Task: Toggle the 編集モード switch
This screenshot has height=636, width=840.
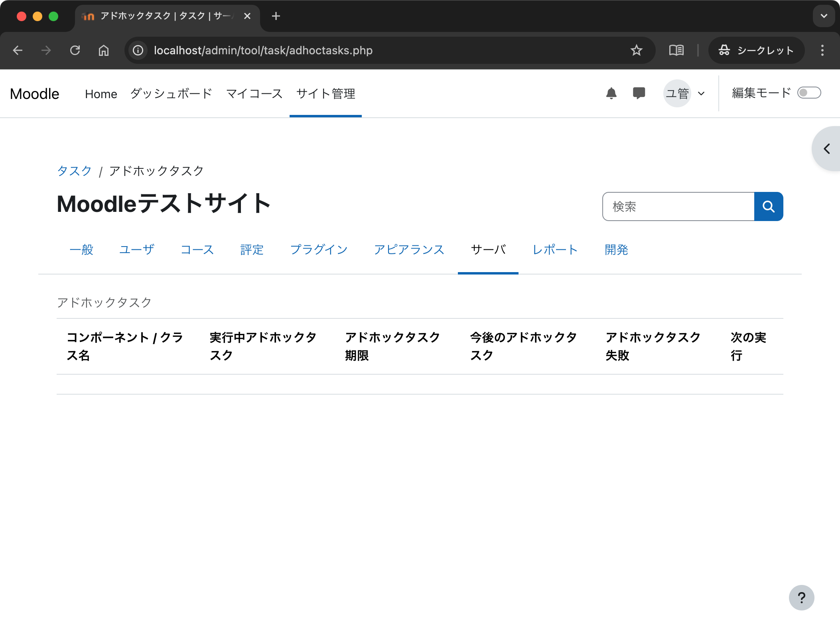Action: (x=808, y=93)
